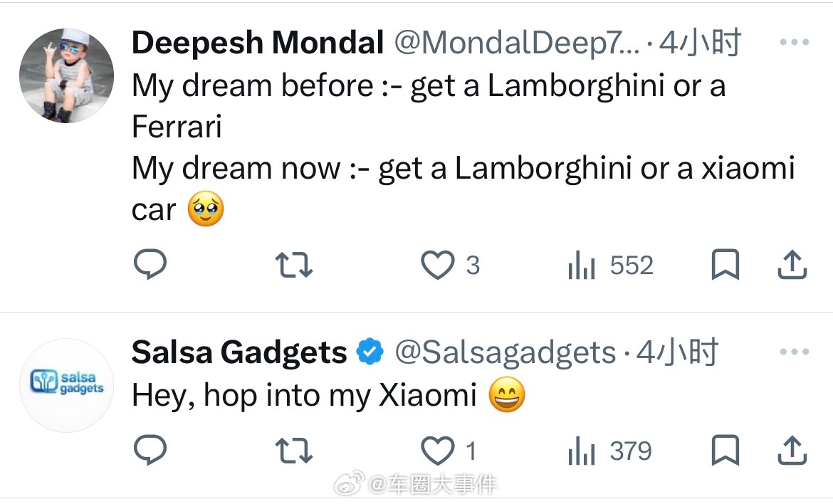Bookmark Deepesh Mondal's tweet
The height and width of the screenshot is (504, 833).
[x=725, y=266]
